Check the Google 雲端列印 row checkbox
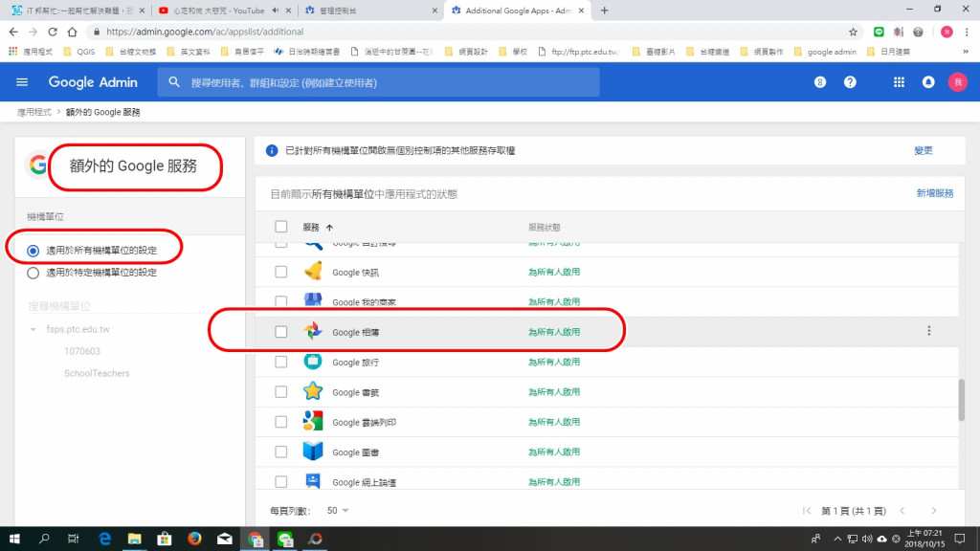 coord(281,422)
